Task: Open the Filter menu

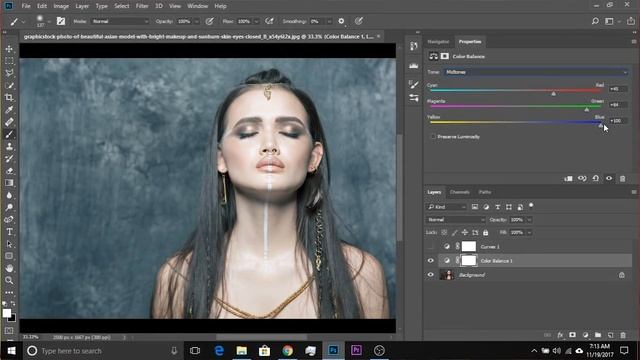Action: [142, 6]
